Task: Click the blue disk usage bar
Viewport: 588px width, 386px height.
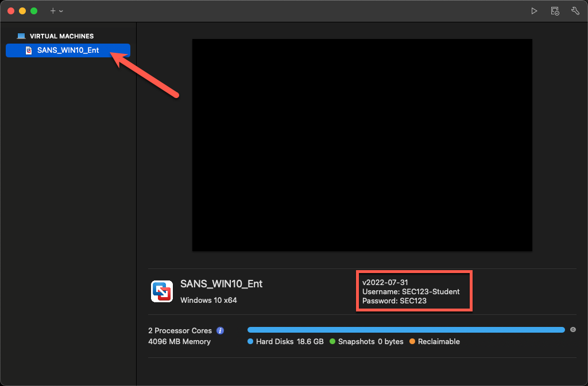Action: pos(405,330)
